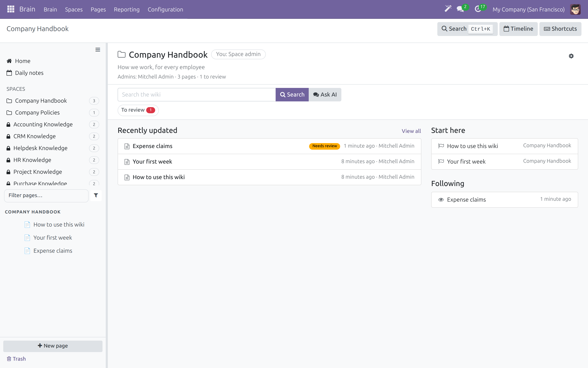Click the folder icon next to Company Handbook title
Image resolution: width=588 pixels, height=368 pixels.
click(121, 55)
